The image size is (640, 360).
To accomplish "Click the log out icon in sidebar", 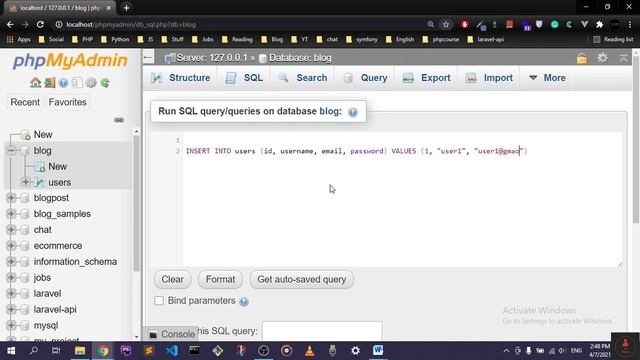I will click(x=49, y=83).
